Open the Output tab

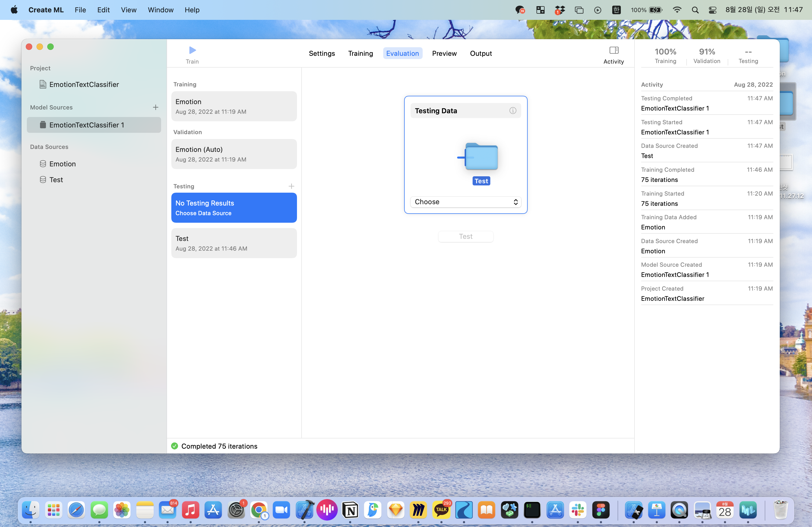pos(481,53)
